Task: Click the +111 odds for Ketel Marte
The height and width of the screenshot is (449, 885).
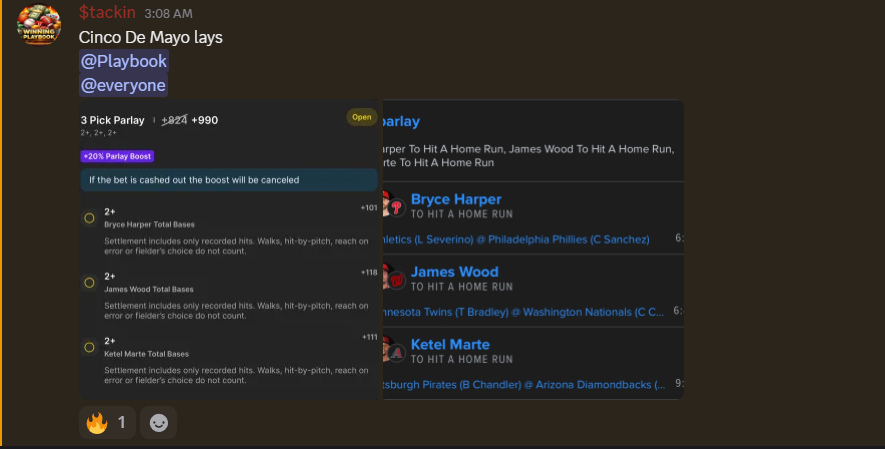Action: coord(370,337)
